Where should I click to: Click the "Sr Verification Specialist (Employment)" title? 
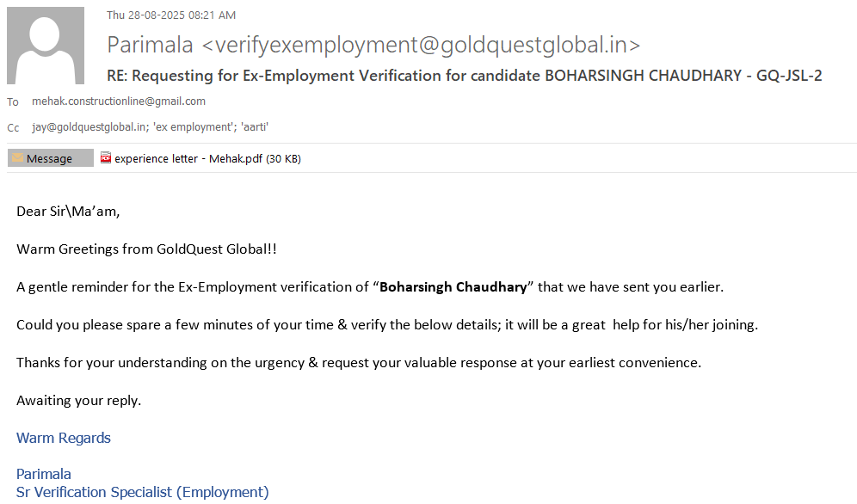pos(143,492)
